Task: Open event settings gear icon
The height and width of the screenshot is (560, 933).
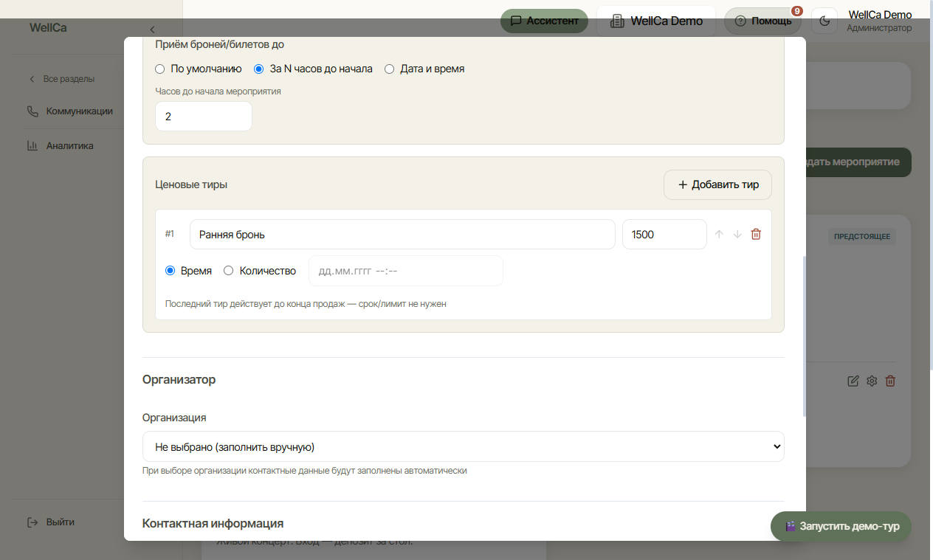Action: 872,381
